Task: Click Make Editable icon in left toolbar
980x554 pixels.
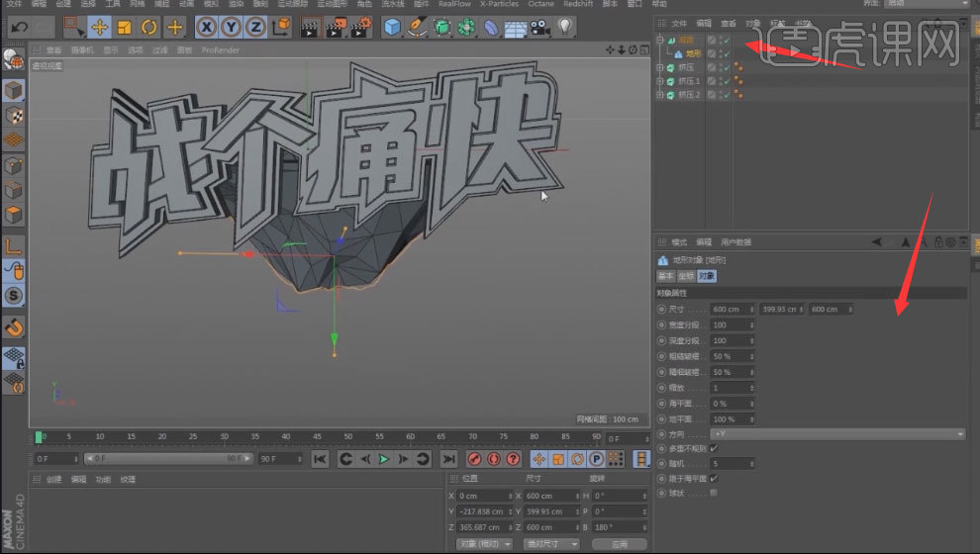Action: point(14,60)
